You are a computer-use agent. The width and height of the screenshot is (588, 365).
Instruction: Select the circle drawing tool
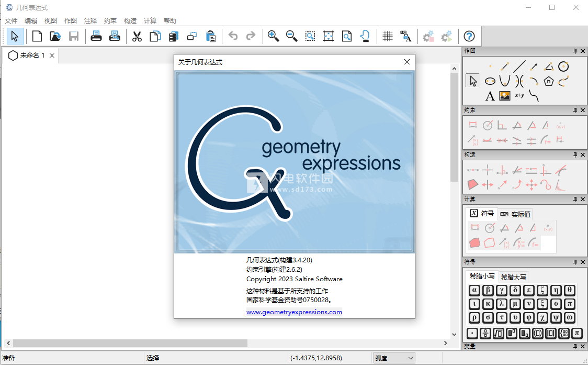tap(563, 67)
